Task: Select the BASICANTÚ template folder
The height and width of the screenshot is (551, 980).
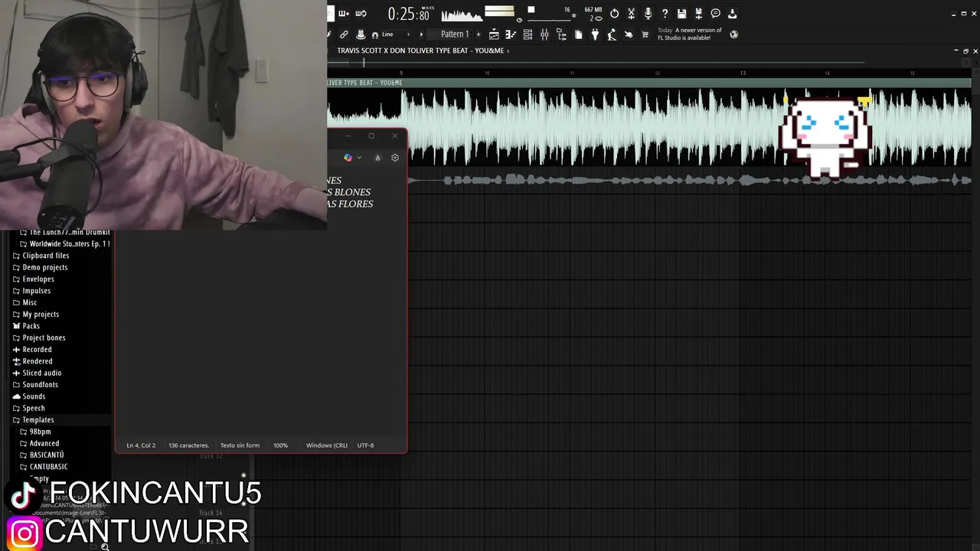Action: click(x=41, y=455)
